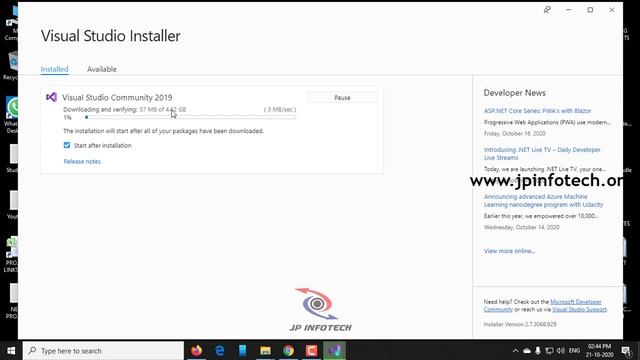Open Microsoft Edge from the taskbar

(x=220, y=351)
